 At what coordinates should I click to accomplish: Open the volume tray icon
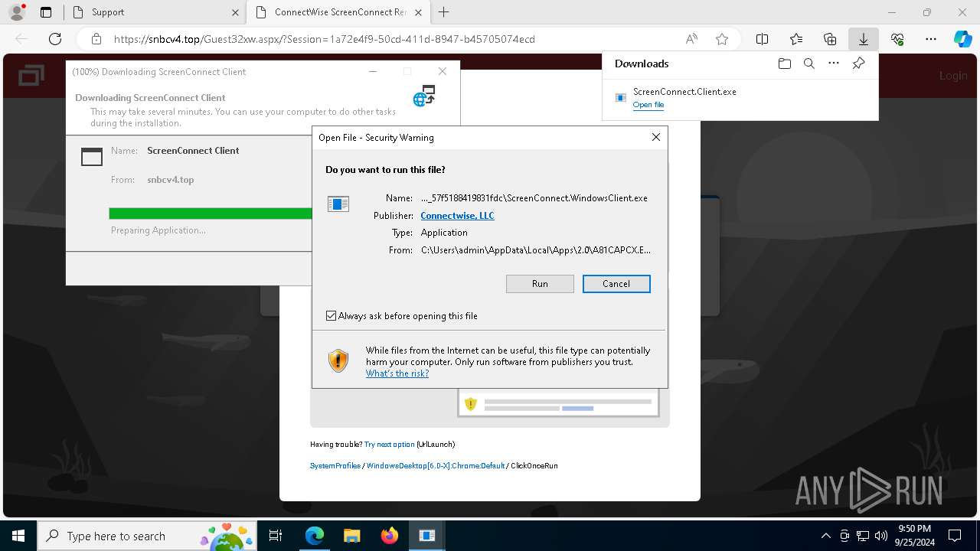(x=881, y=536)
